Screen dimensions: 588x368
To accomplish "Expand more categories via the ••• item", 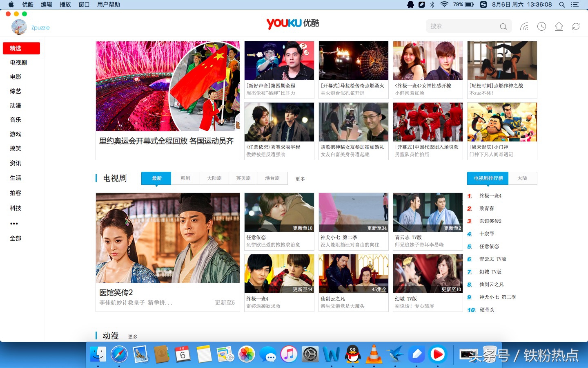I will point(14,224).
